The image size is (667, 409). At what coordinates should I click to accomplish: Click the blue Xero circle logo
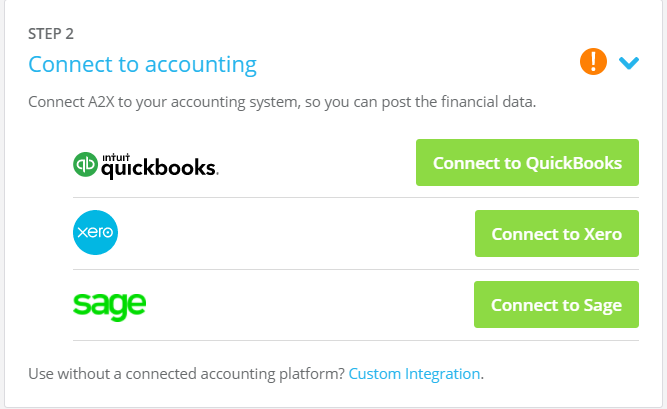[x=96, y=234]
